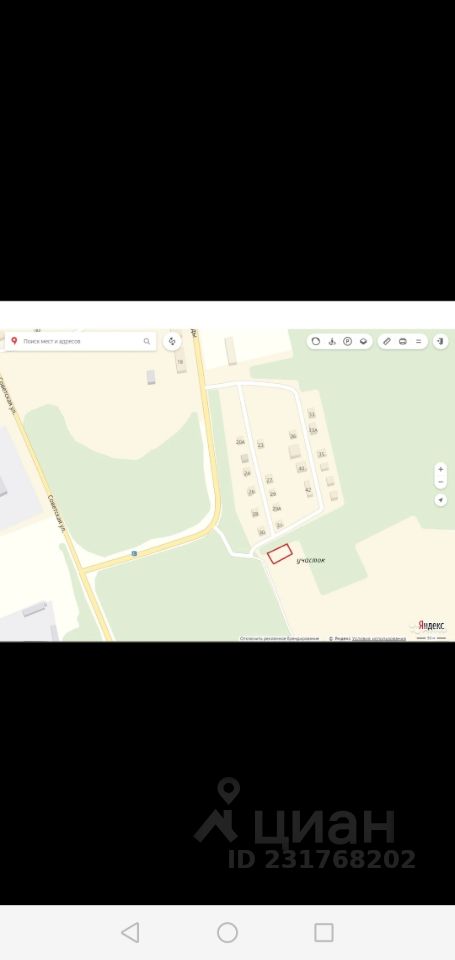Click the print map icon
Viewport: 455px width, 960px height.
click(x=402, y=342)
